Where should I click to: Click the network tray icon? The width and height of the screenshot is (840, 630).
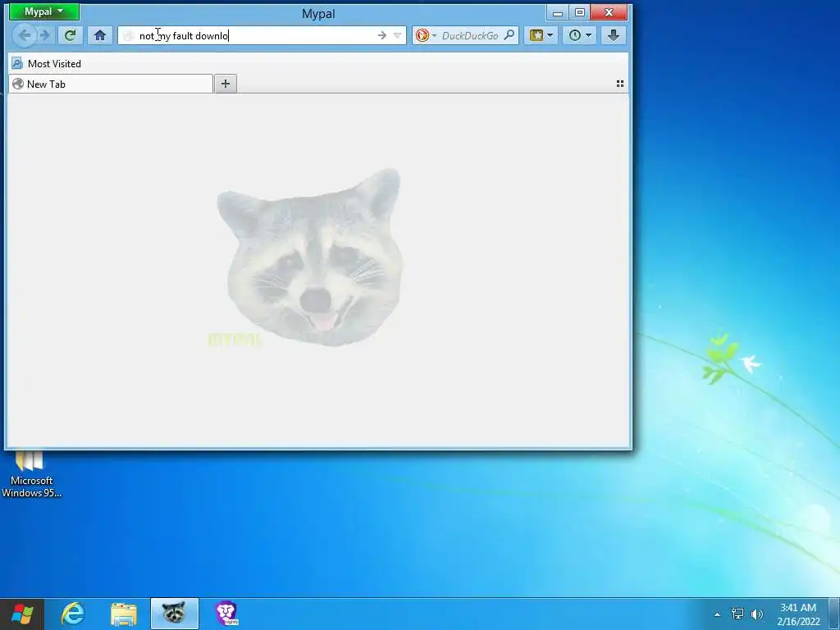737,614
